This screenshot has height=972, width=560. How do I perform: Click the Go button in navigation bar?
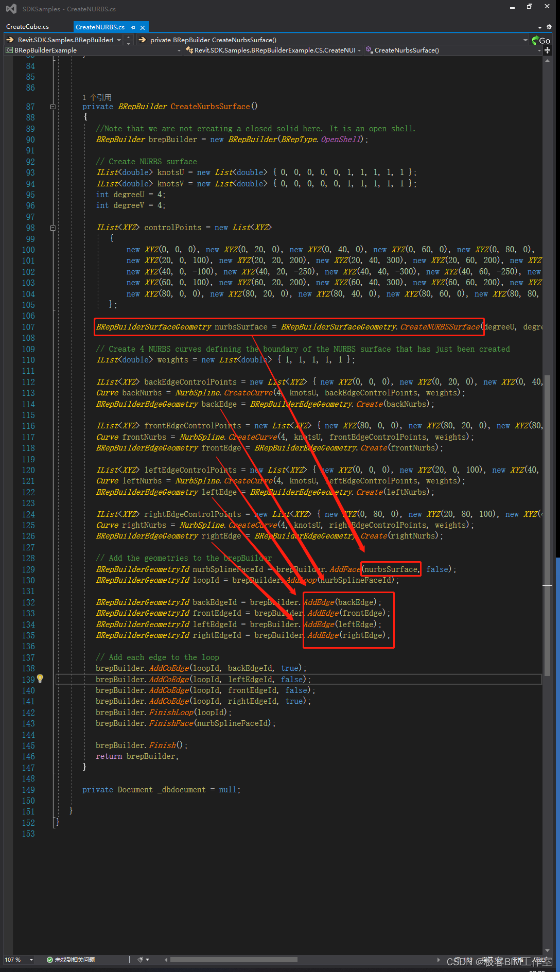tap(541, 40)
